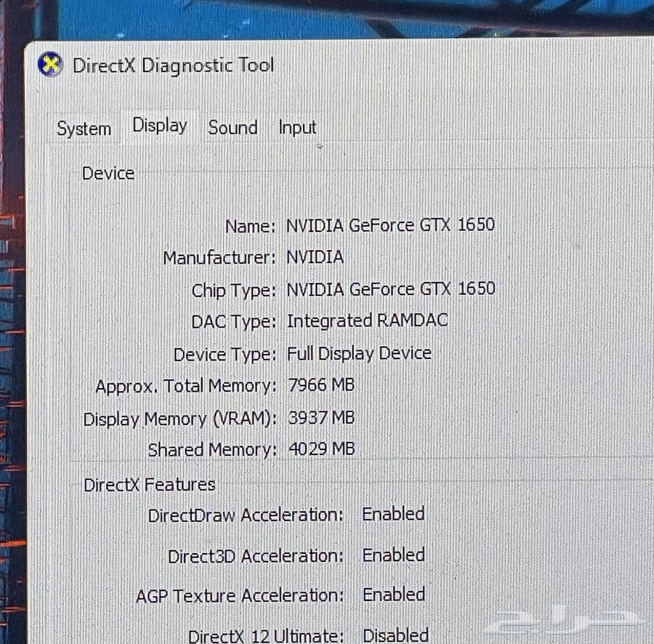654x644 pixels.
Task: Switch to the System tab
Action: point(84,129)
